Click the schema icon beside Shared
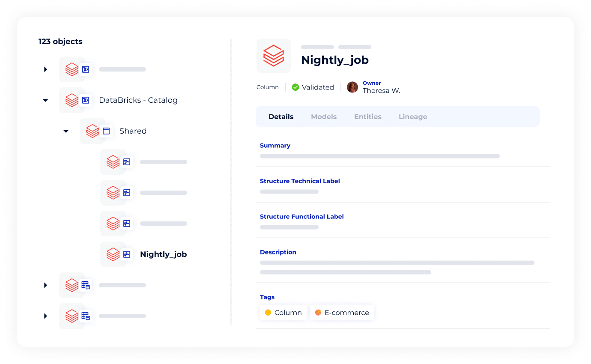591x364 pixels. (x=106, y=131)
